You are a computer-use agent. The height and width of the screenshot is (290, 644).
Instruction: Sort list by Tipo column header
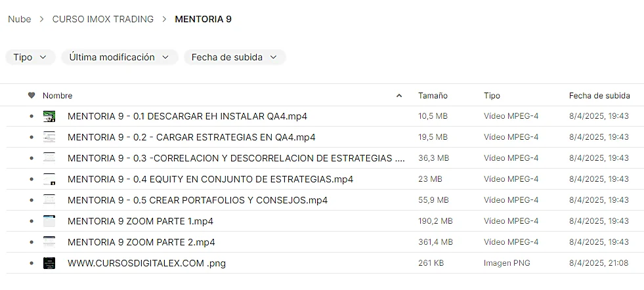pos(492,96)
